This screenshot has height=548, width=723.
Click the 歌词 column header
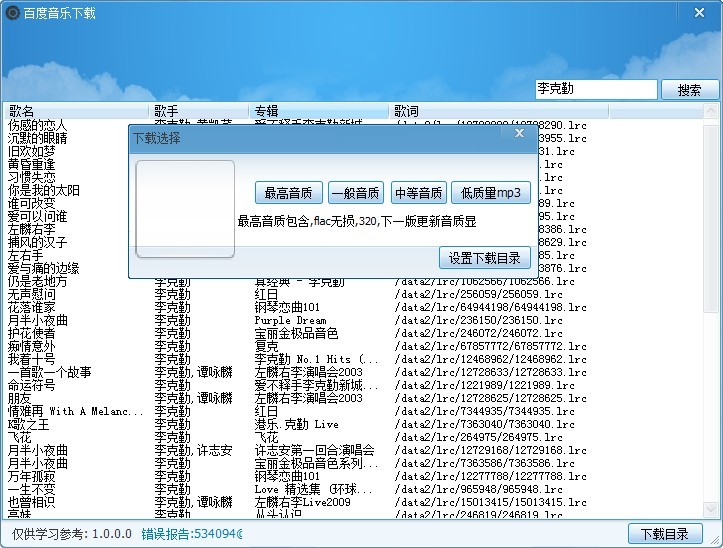499,111
